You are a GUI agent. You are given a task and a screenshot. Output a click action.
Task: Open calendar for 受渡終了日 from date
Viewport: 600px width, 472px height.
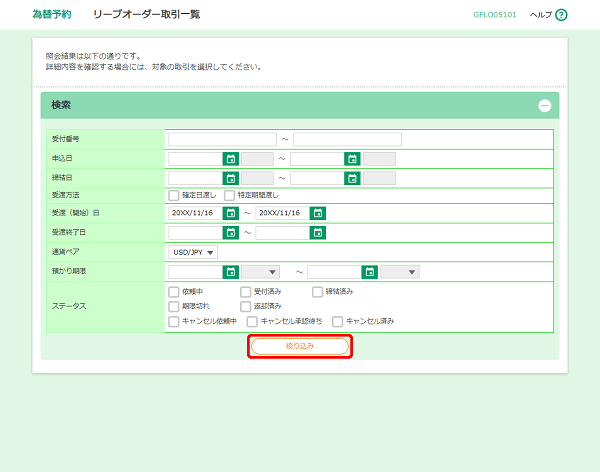pyautogui.click(x=231, y=232)
